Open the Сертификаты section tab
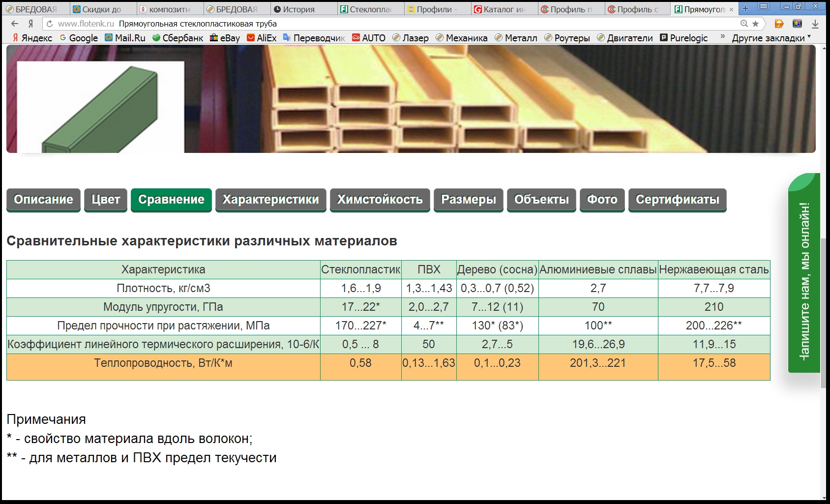The height and width of the screenshot is (504, 830). point(678,200)
